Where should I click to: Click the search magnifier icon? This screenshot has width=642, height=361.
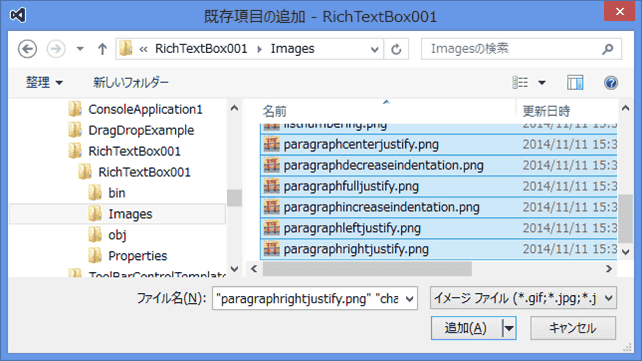608,49
